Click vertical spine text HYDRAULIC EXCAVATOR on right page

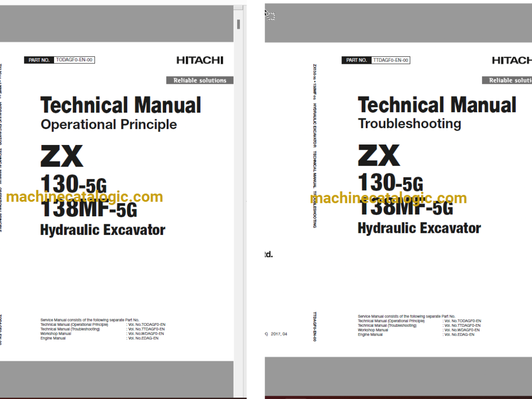(315, 125)
